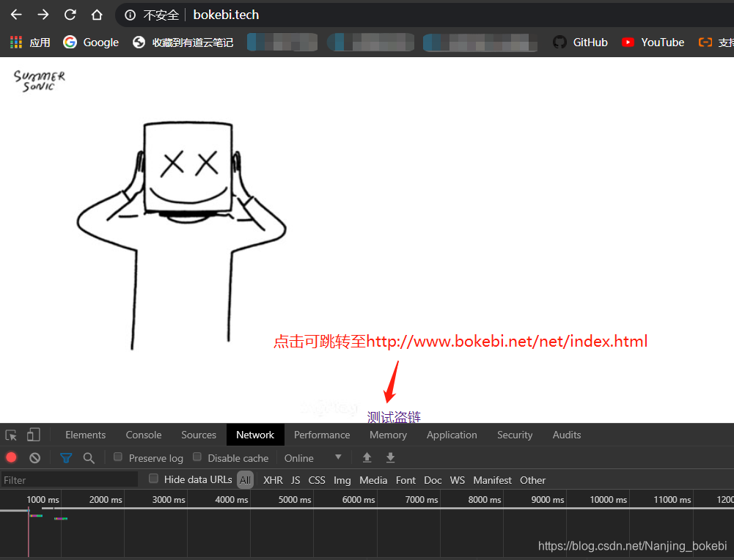
Task: Activate the DevTools inspect element picker
Action: point(11,435)
